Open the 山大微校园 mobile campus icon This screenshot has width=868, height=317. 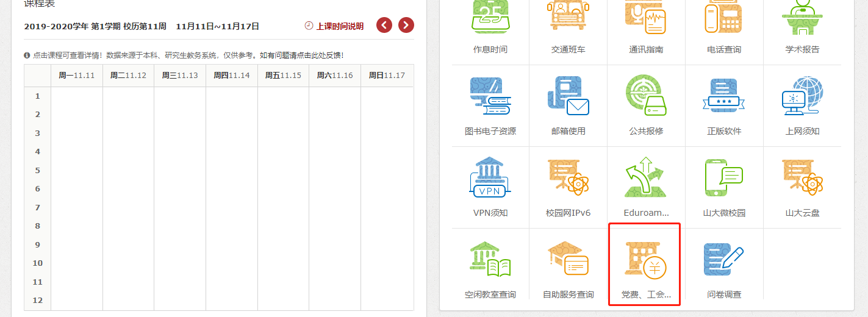click(x=724, y=179)
